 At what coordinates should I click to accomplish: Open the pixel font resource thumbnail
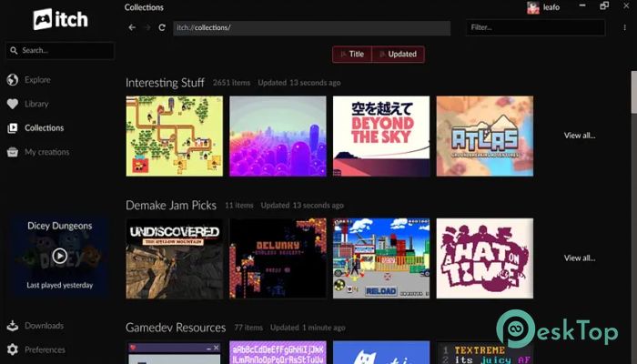coord(278,352)
